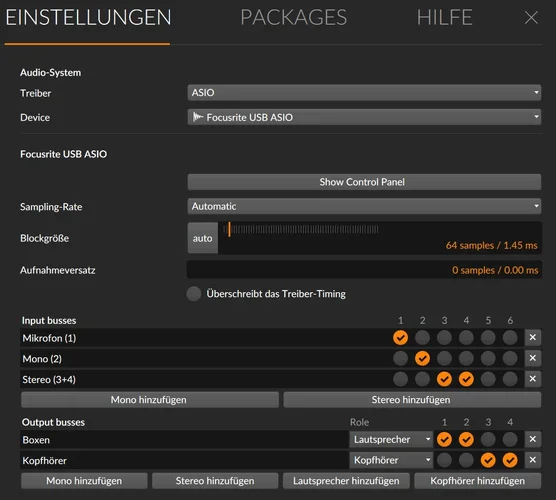This screenshot has width=556, height=500.
Task: Enable channel 1 for Mono (2)
Action: (400, 358)
